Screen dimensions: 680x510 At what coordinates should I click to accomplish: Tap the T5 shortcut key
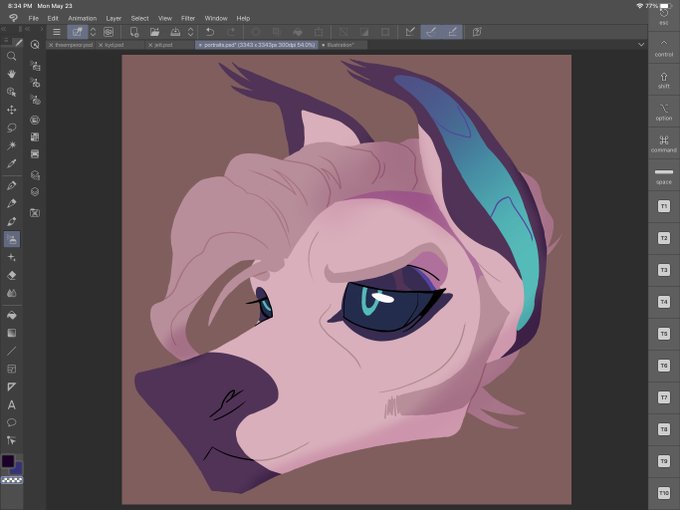tap(664, 334)
